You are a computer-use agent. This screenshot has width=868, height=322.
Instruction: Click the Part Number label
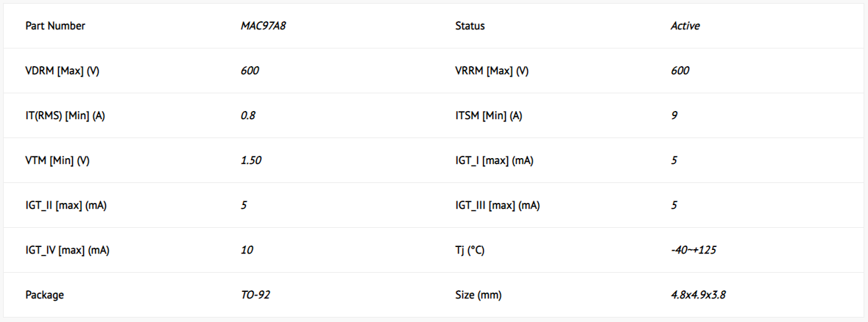coord(55,26)
